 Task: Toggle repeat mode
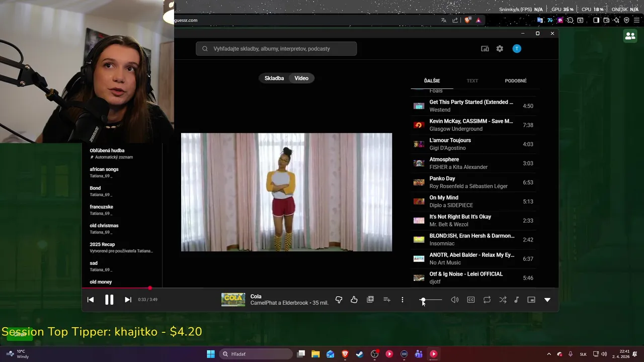[x=487, y=300]
